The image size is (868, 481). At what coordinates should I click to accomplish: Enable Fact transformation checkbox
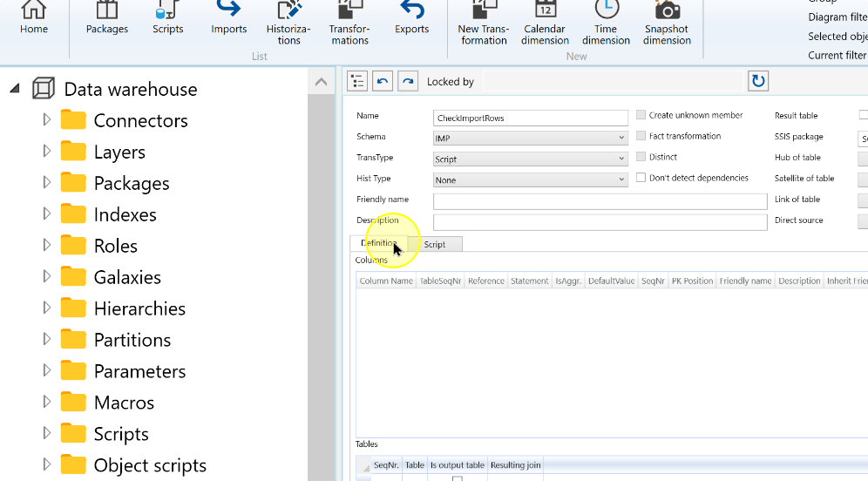[x=641, y=136]
